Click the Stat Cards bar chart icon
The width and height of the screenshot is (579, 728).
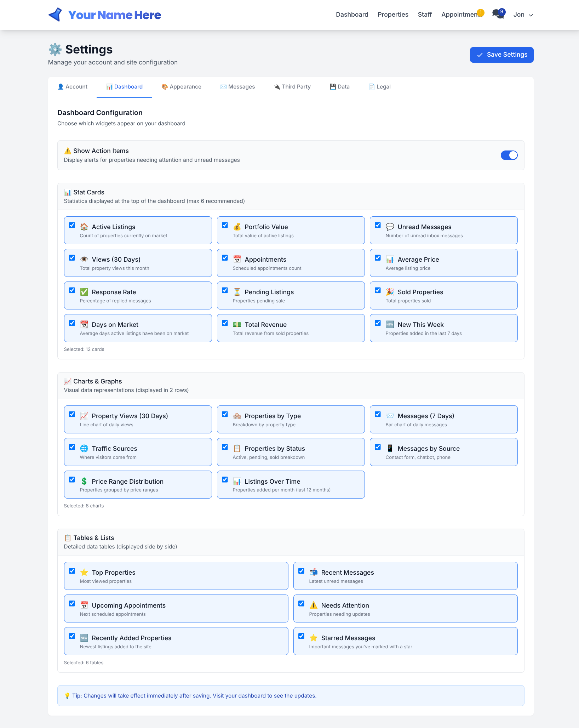(67, 192)
